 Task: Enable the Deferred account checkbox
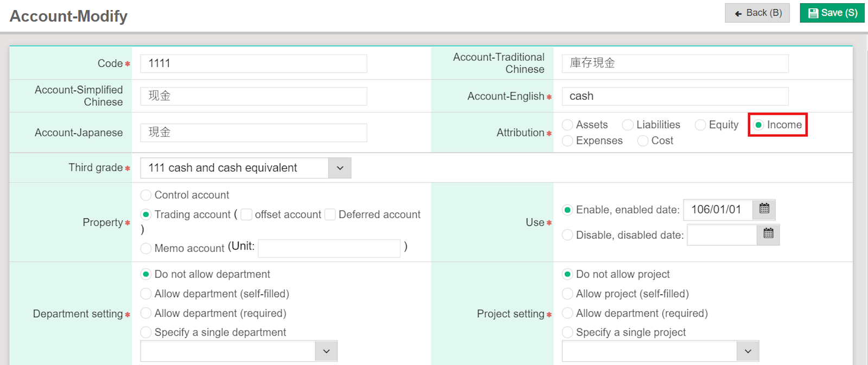tap(330, 215)
